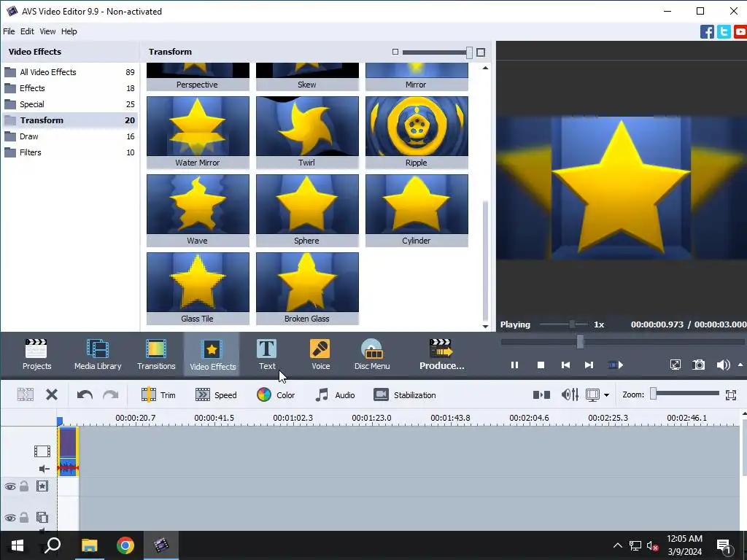Select the Draw folder
The image size is (747, 560).
click(x=69, y=136)
